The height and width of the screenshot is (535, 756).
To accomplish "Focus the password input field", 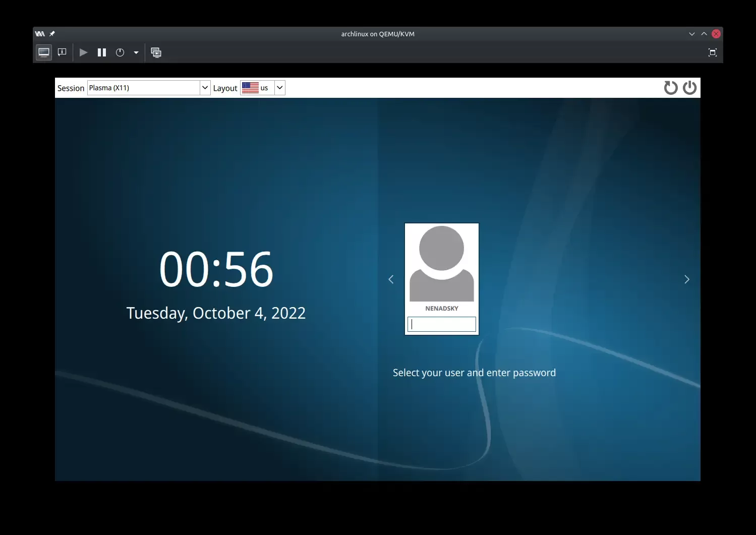I will coord(442,324).
